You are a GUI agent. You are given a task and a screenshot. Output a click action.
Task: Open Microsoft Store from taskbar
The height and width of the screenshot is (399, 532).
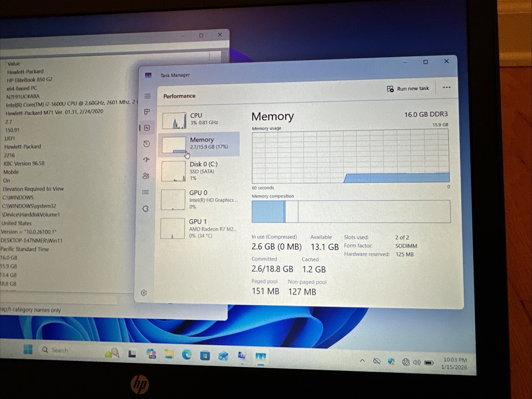[205, 356]
